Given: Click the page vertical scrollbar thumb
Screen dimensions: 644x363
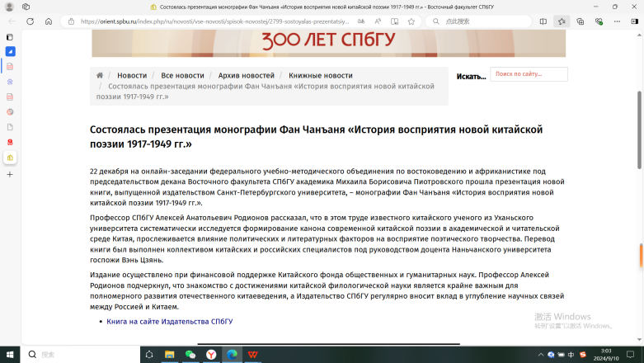Looking at the screenshot, I should click(x=640, y=130).
